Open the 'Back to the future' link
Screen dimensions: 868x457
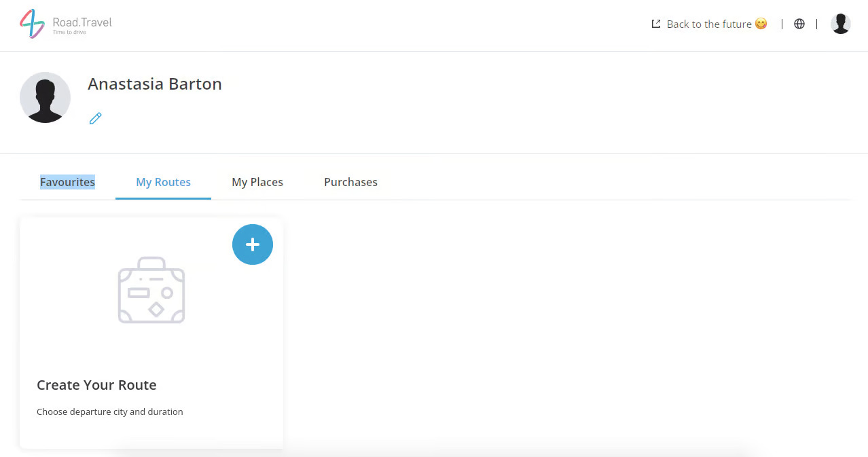(708, 24)
